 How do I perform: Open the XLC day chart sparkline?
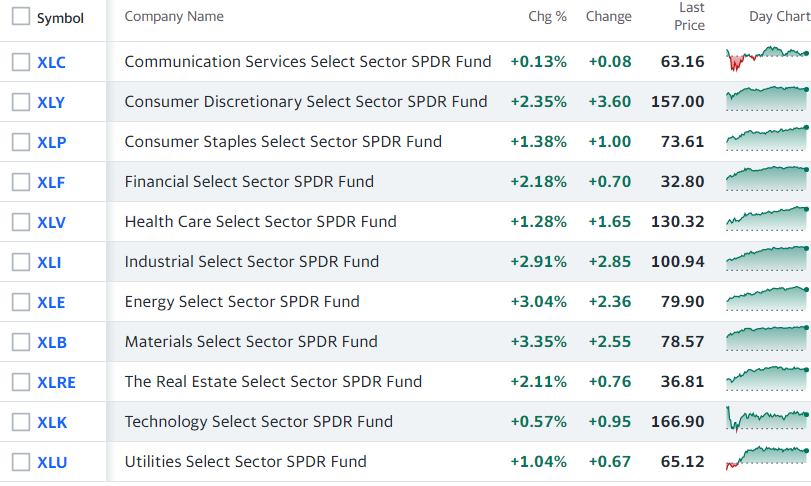point(768,59)
